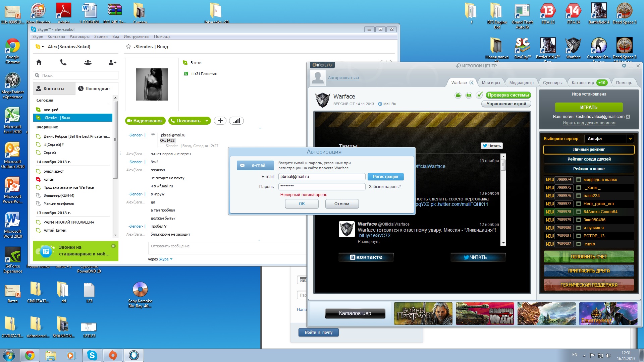This screenshot has width=644, height=362.
Task: Expand the Позвонить call options arrow
Action: (x=207, y=121)
